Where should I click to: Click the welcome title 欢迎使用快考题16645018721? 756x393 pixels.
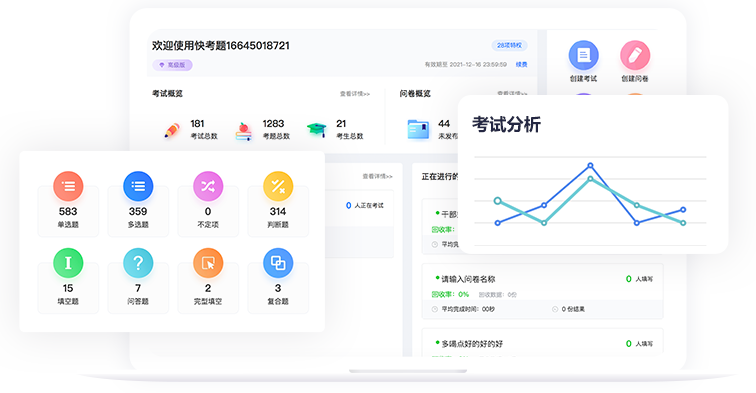tap(221, 45)
